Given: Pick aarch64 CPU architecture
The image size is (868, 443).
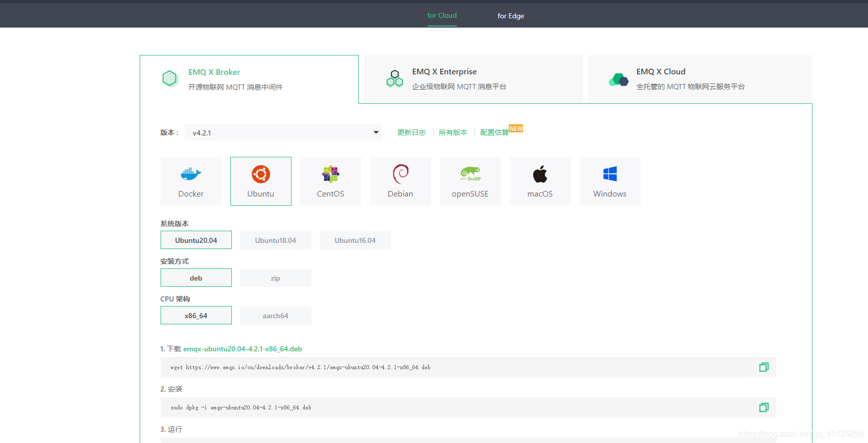Looking at the screenshot, I should coord(276,316).
